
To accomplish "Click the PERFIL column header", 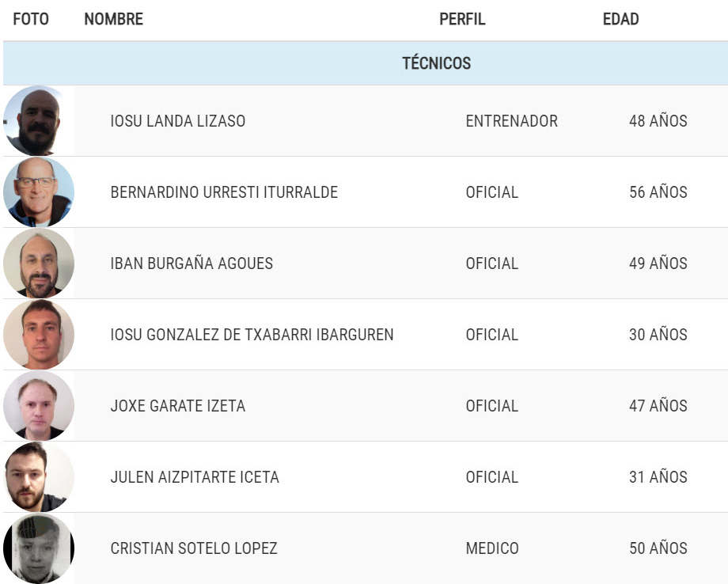I will (x=462, y=19).
